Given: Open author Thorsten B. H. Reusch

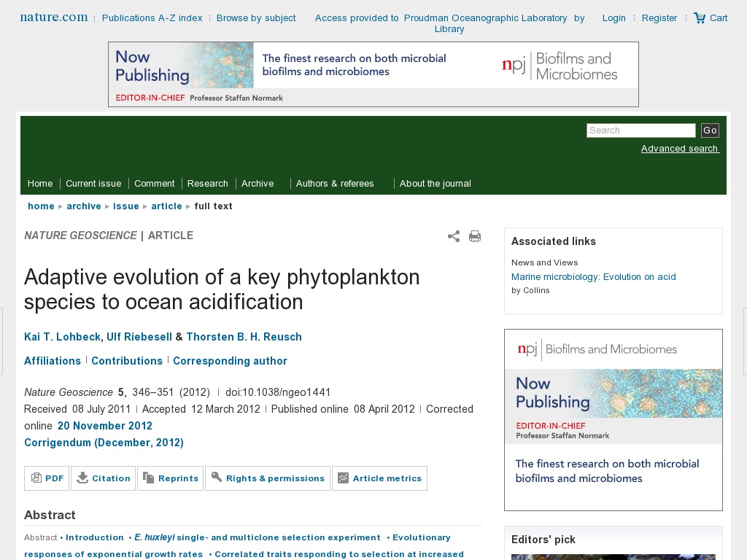Looking at the screenshot, I should point(244,337).
